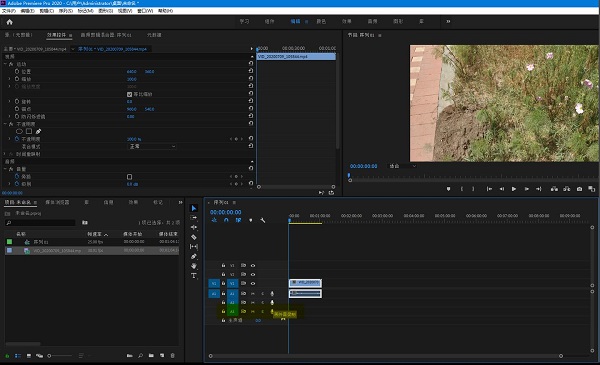This screenshot has width=600, height=365.
Task: Toggle the uniform scale checkbox
Action: tap(129, 94)
